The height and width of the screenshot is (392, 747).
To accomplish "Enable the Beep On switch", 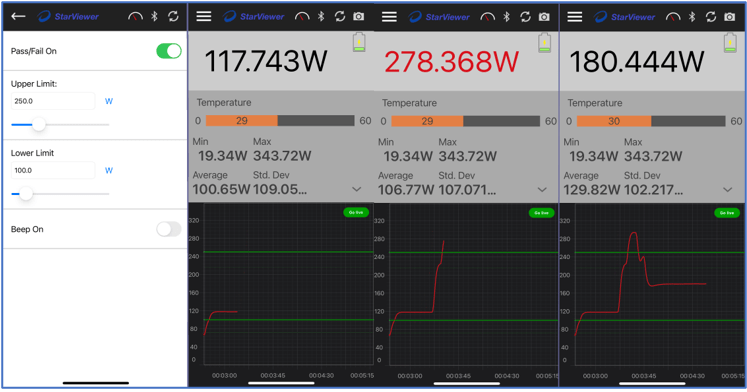I will tap(169, 229).
